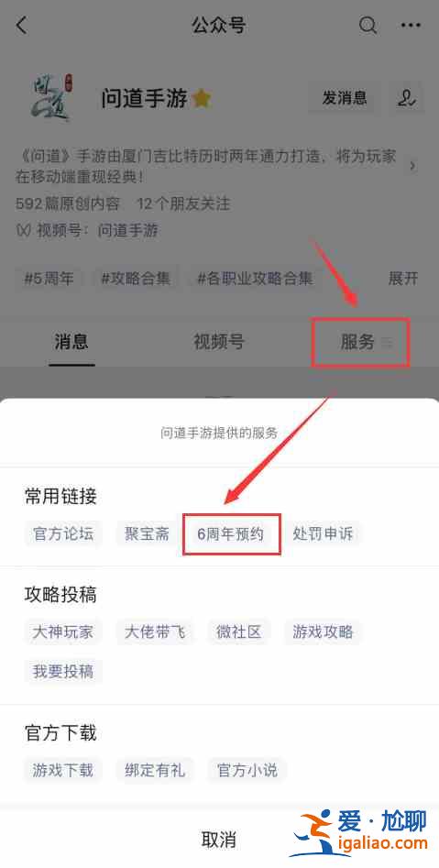
Task: Switch to the 视频号 tab
Action: point(219,342)
